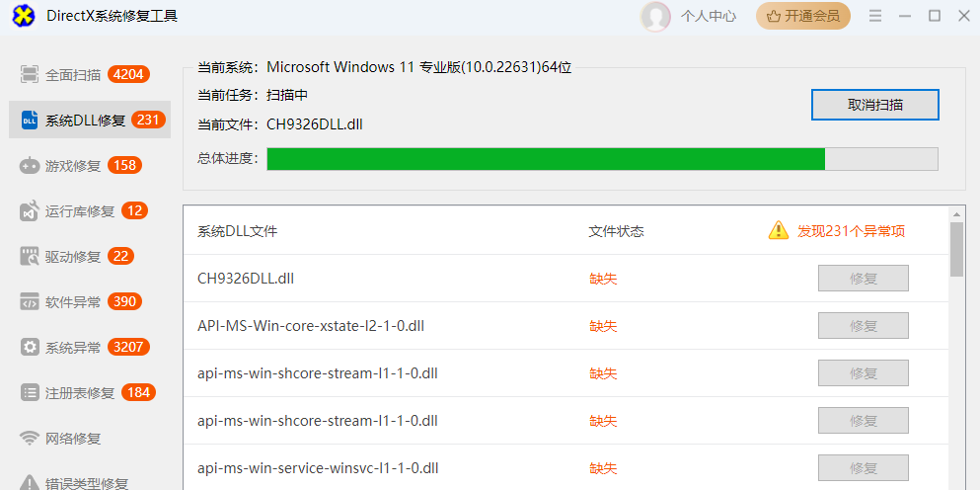980x490 pixels.
Task: Click the network repair Wi-Fi icon
Action: (x=30, y=439)
